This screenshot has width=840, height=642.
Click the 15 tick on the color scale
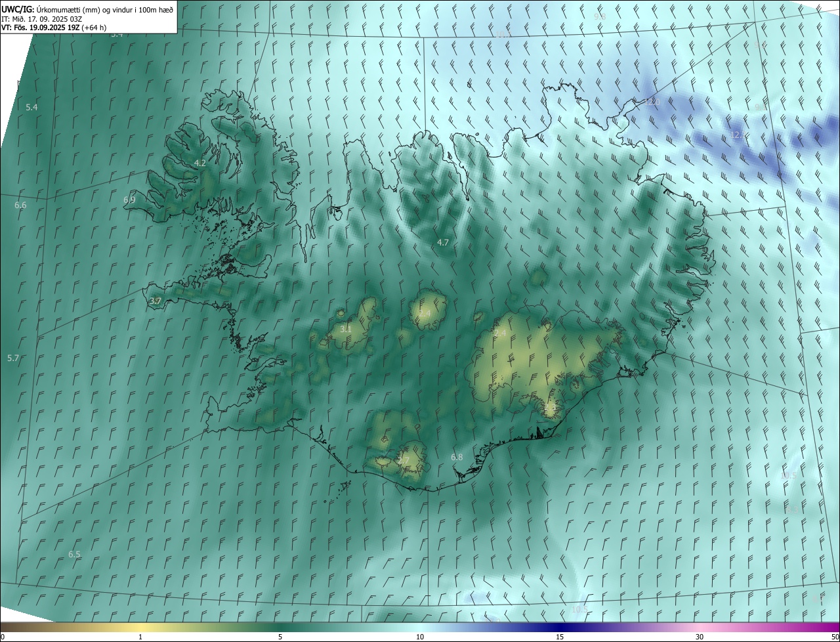click(x=560, y=637)
